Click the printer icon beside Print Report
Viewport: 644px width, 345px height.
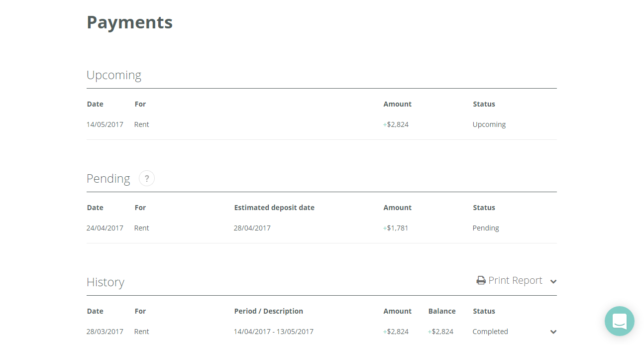tap(481, 281)
